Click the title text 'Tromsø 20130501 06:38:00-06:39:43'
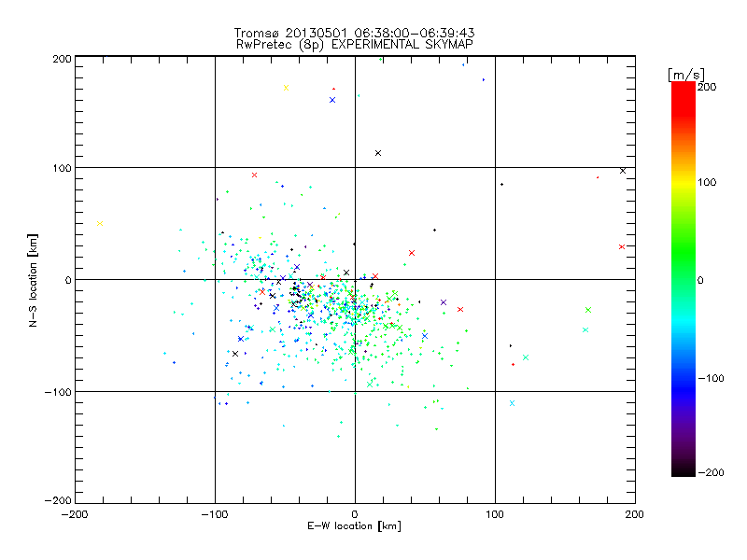This screenshot has height=560, width=747. 354,33
